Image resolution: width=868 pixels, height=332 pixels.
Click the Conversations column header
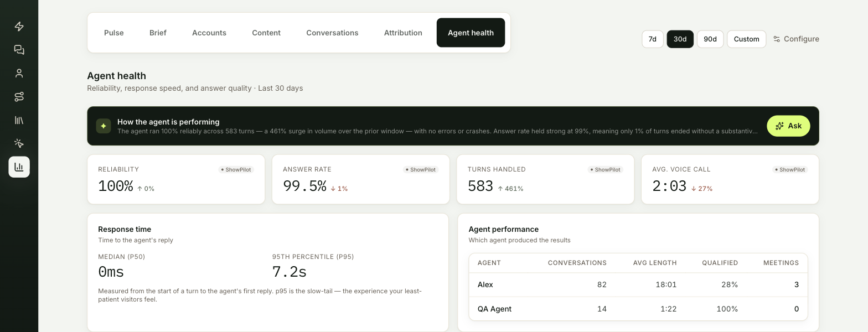coord(577,263)
